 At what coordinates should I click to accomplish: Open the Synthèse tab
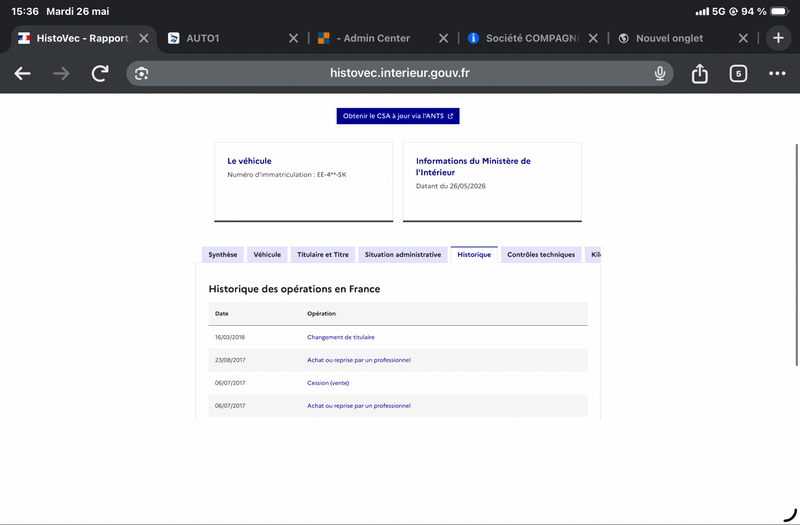[223, 255]
